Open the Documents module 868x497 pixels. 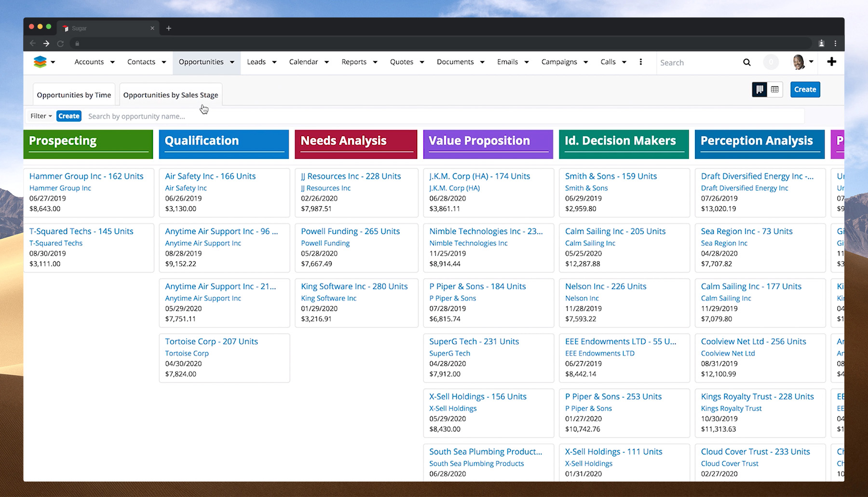(455, 62)
